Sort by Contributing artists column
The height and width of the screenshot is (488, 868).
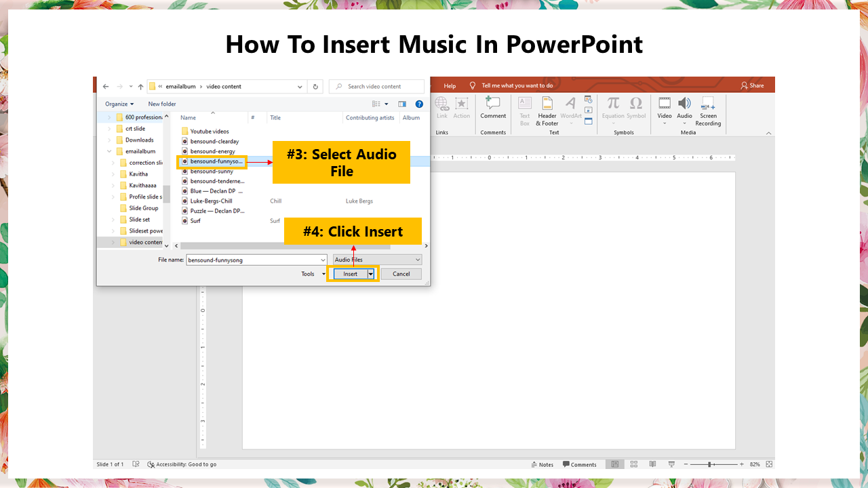tap(370, 118)
